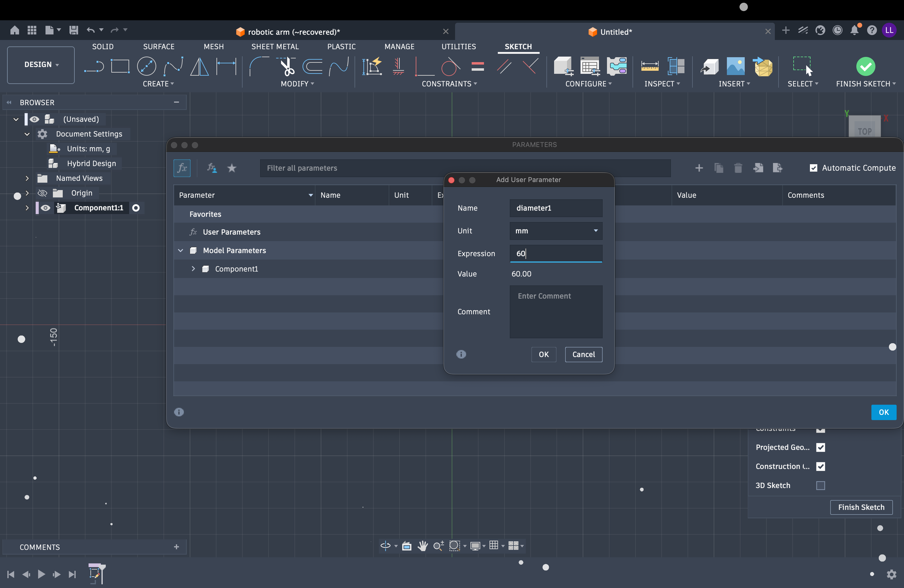Collapse Browser panel with minus button
904x588 pixels.
pos(176,102)
